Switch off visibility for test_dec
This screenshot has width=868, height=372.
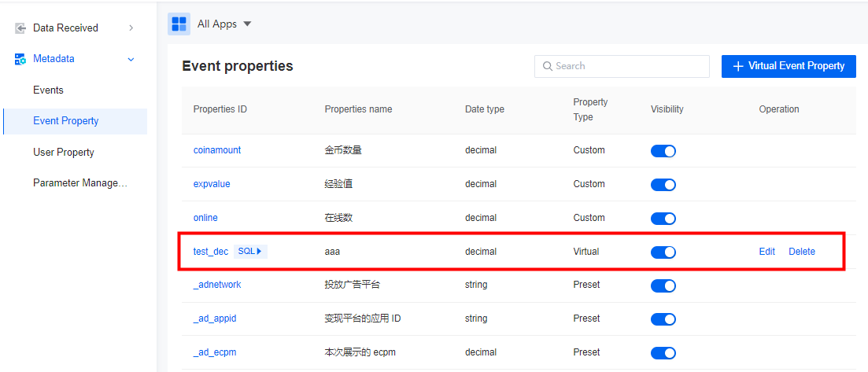pos(663,252)
